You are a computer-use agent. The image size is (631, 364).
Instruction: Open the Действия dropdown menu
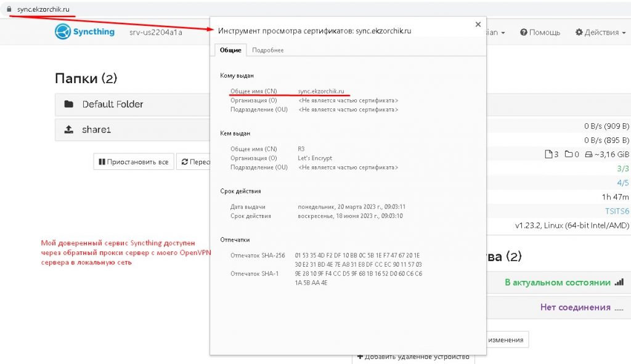pos(600,32)
